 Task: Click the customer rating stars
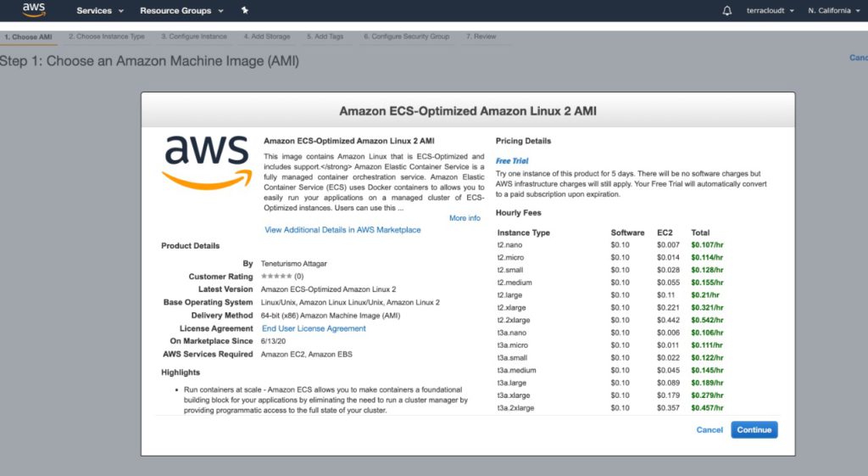[x=276, y=277]
